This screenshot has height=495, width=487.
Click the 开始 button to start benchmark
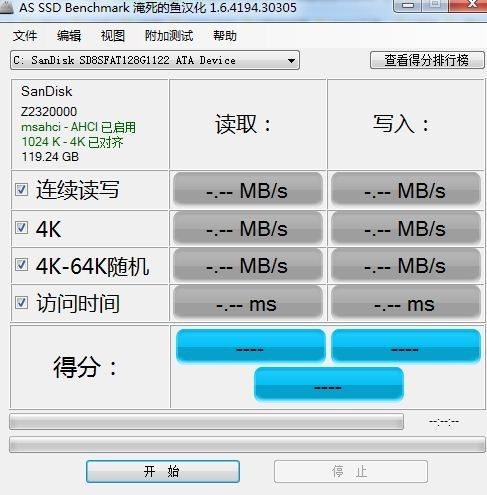coord(163,471)
